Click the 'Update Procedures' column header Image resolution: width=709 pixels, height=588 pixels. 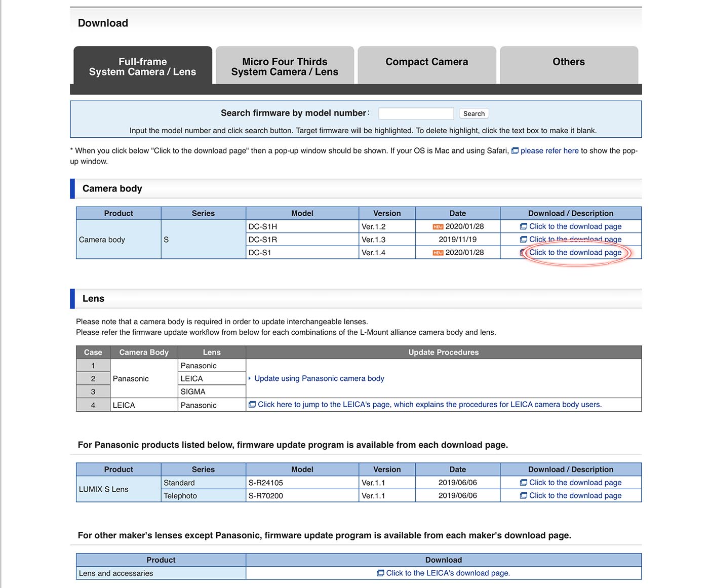tap(444, 352)
